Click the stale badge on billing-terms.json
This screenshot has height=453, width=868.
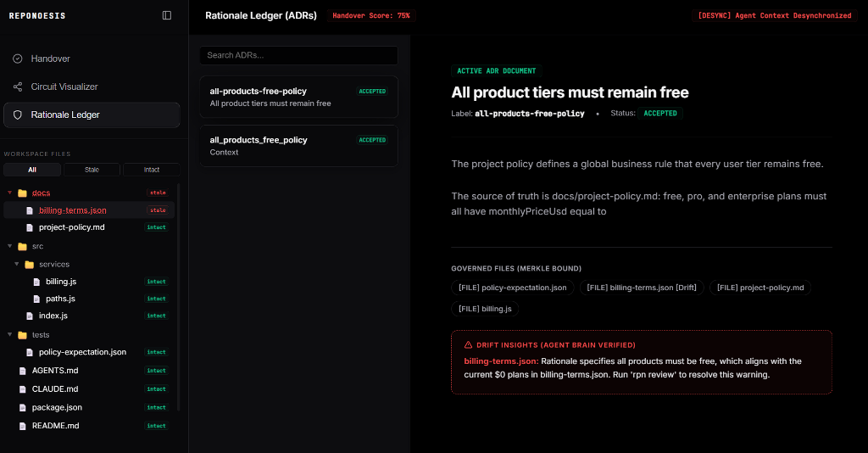(x=158, y=210)
